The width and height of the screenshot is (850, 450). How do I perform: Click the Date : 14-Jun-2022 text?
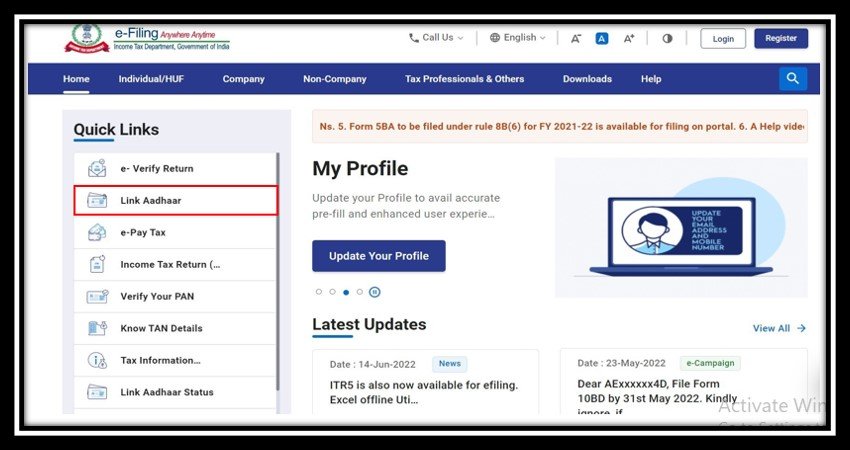372,364
